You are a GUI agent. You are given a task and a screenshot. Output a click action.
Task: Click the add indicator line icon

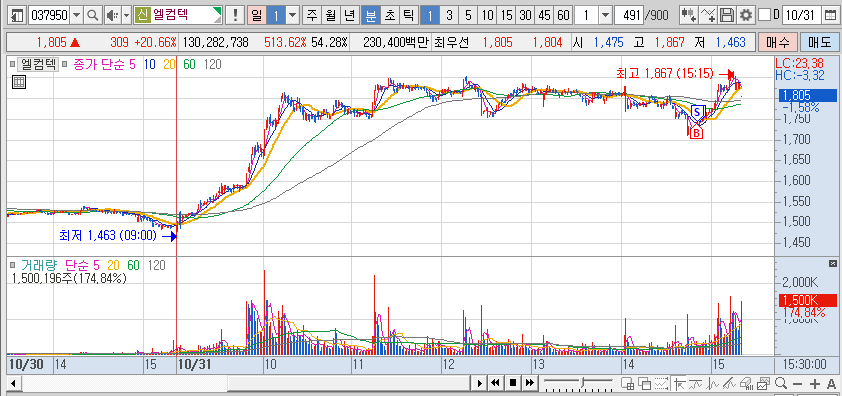point(709,15)
